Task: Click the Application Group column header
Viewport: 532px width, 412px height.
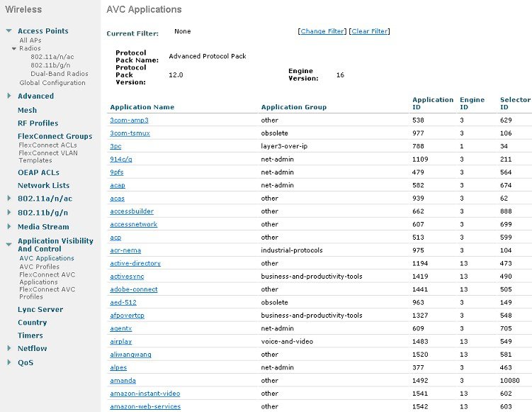Action: 294,107
